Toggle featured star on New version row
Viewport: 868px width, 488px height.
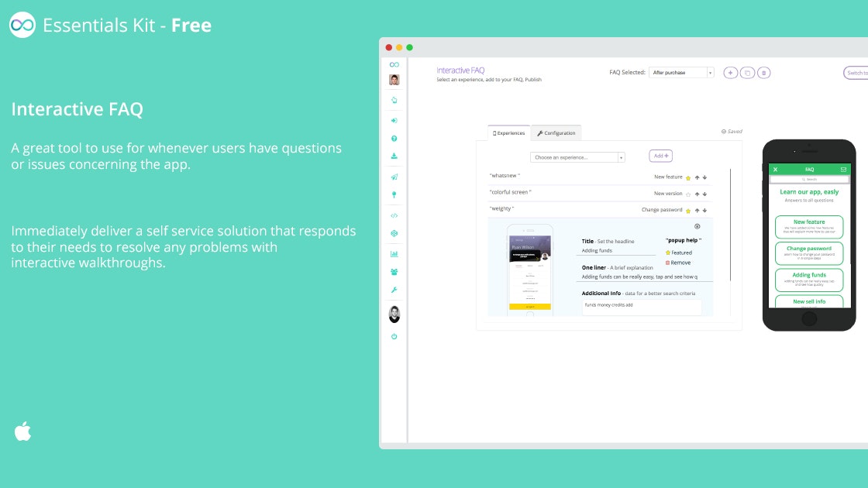688,194
